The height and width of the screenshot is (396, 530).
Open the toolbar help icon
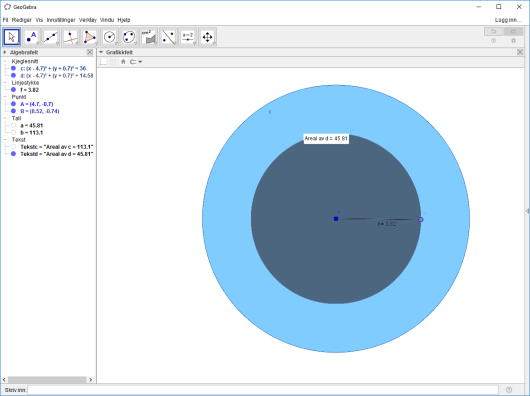click(x=493, y=41)
